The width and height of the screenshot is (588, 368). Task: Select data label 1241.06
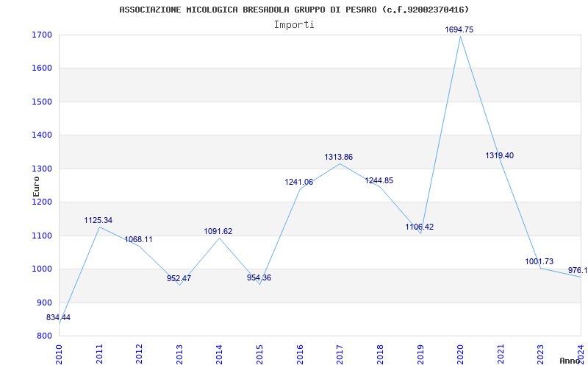299,182
